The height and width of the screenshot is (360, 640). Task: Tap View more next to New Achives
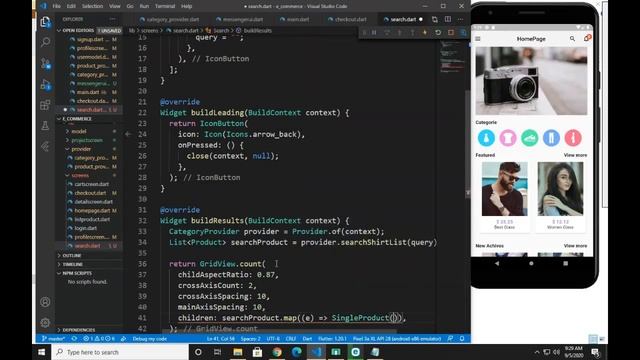575,246
